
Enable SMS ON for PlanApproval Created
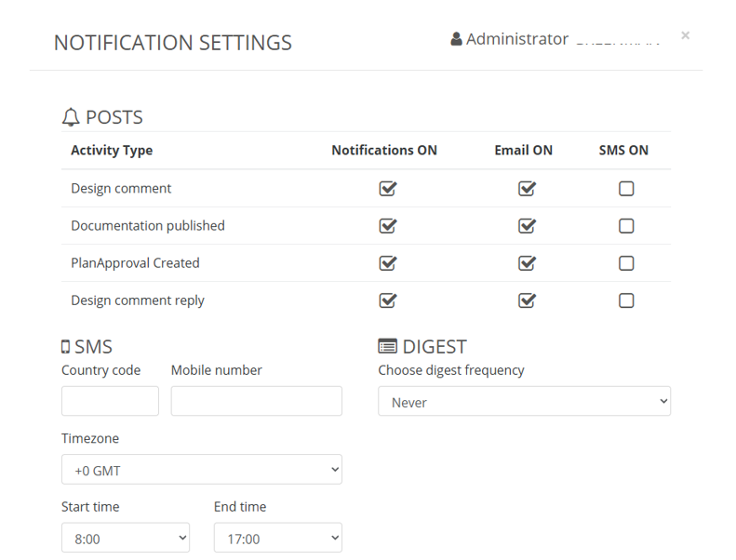(x=626, y=263)
